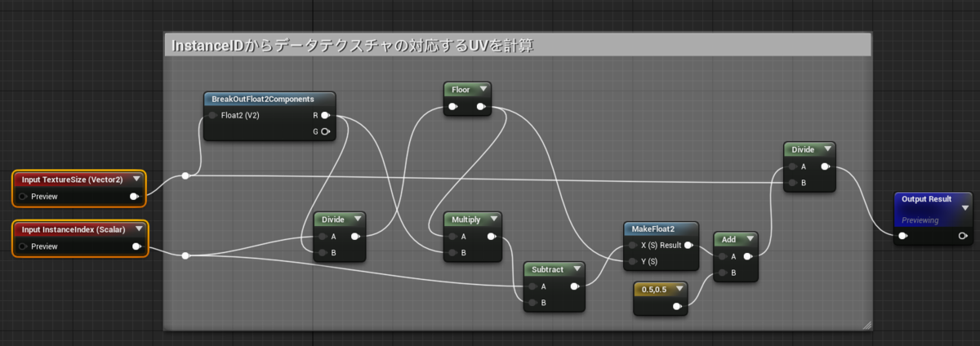The height and width of the screenshot is (346, 980).
Task: Click the Multiply node input pin B
Action: 452,253
